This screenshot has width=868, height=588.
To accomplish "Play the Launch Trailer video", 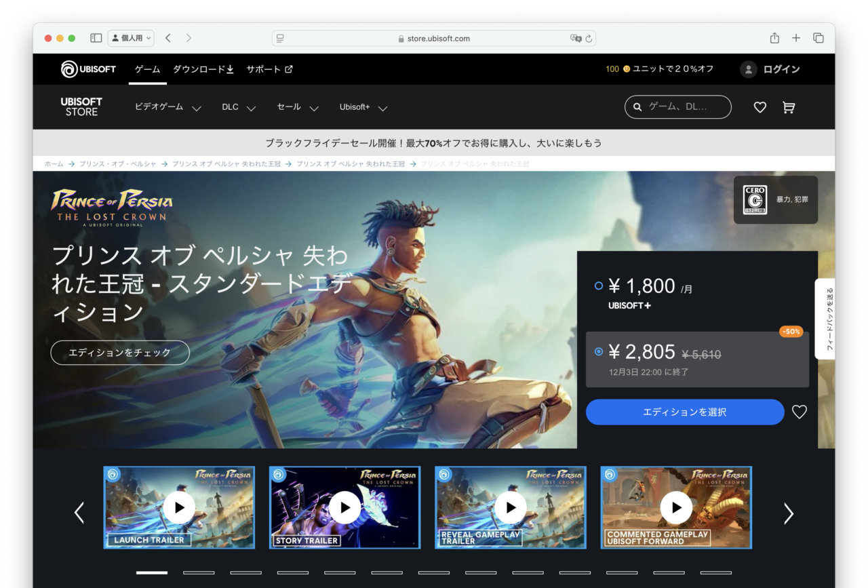I will 179,507.
